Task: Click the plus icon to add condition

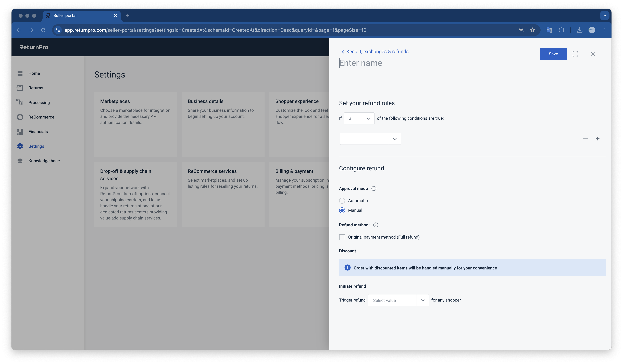Action: tap(597, 139)
